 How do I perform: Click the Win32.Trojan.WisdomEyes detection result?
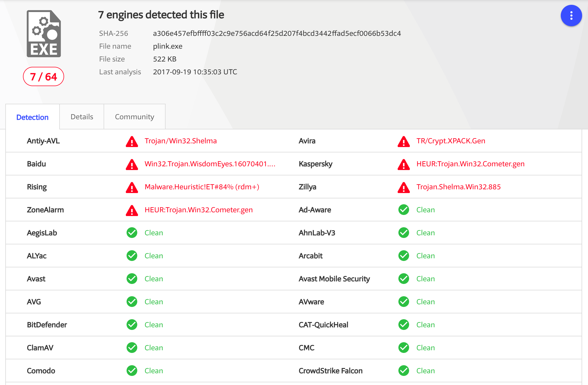(210, 164)
